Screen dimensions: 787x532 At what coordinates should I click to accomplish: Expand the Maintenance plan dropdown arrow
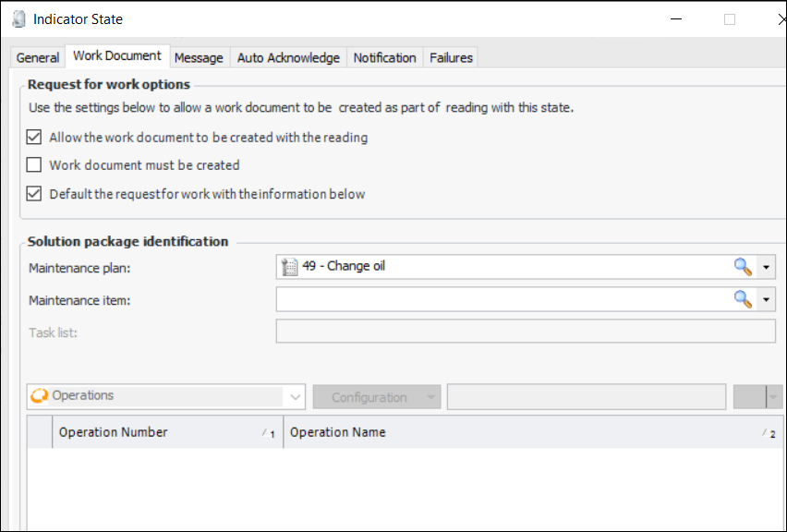[767, 267]
